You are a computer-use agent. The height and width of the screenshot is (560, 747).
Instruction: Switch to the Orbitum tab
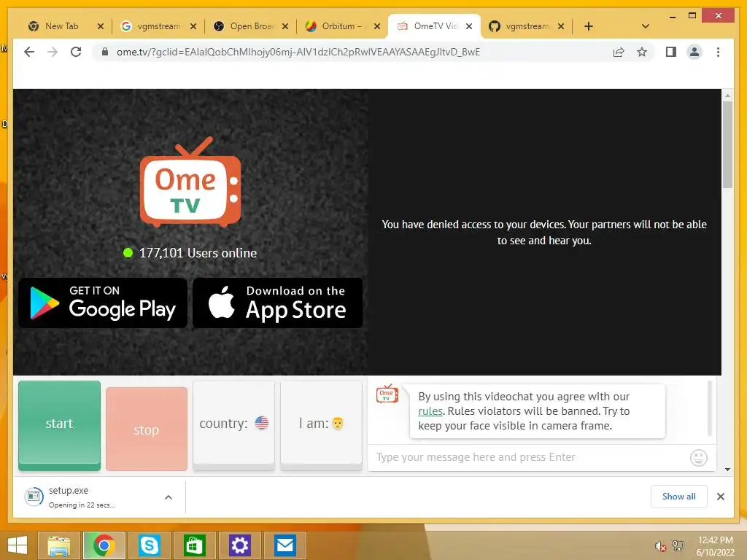[342, 26]
